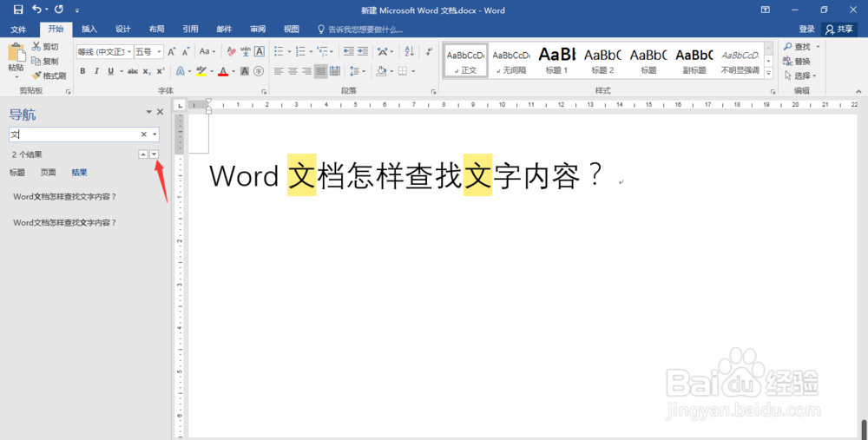
Task: Apply red font color
Action: [223, 71]
